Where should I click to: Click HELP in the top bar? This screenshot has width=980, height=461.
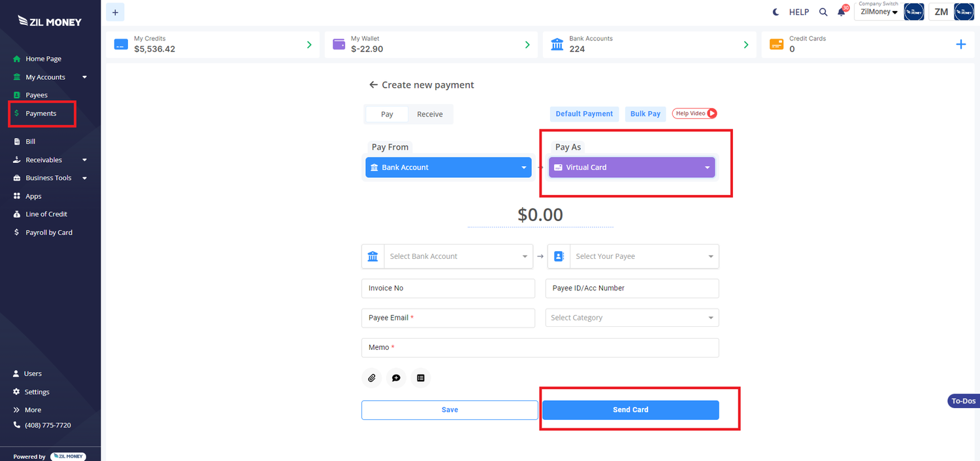[x=799, y=12]
